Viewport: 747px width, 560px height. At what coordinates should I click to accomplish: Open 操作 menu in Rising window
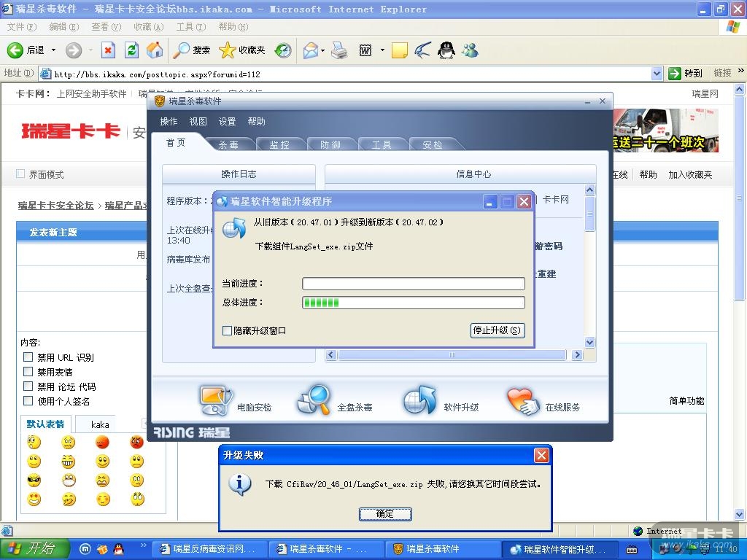click(x=169, y=122)
